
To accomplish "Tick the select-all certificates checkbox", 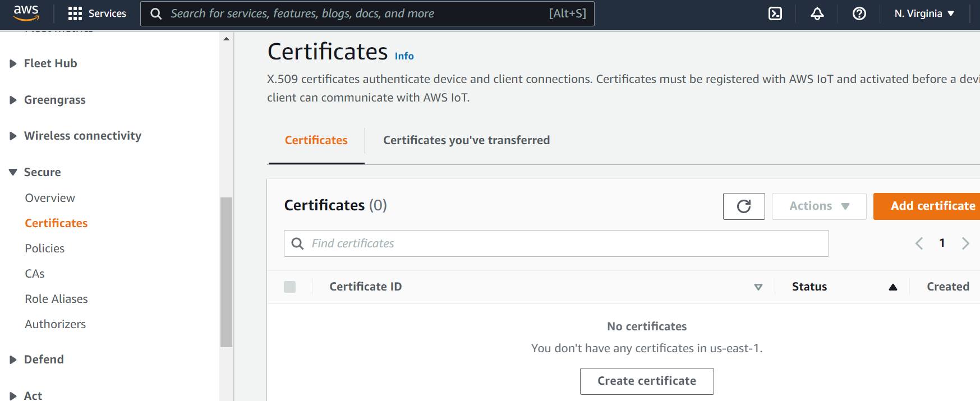I will click(290, 287).
